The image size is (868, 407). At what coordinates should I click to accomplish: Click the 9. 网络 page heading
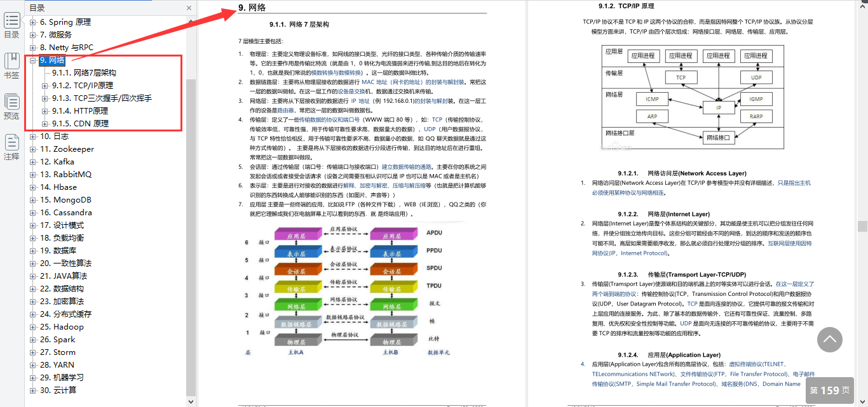tap(252, 8)
